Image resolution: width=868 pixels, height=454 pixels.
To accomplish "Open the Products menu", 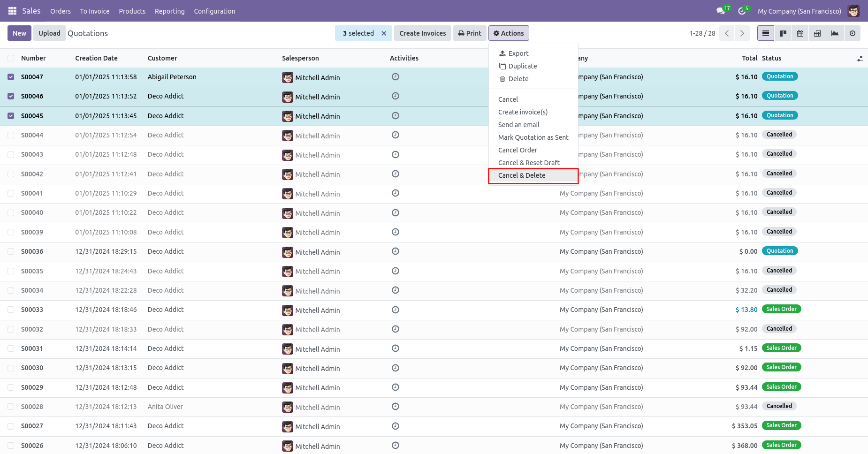I will 132,11.
